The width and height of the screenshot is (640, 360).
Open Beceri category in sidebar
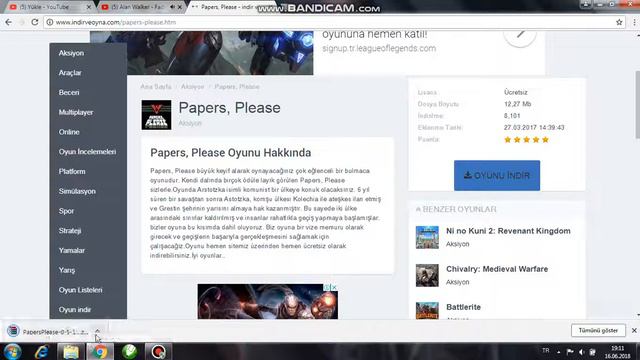tap(69, 92)
